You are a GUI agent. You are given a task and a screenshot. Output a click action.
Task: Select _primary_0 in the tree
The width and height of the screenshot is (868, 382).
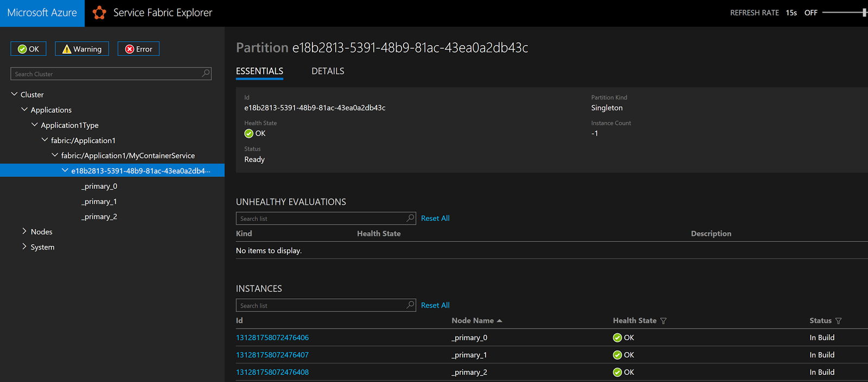[99, 186]
